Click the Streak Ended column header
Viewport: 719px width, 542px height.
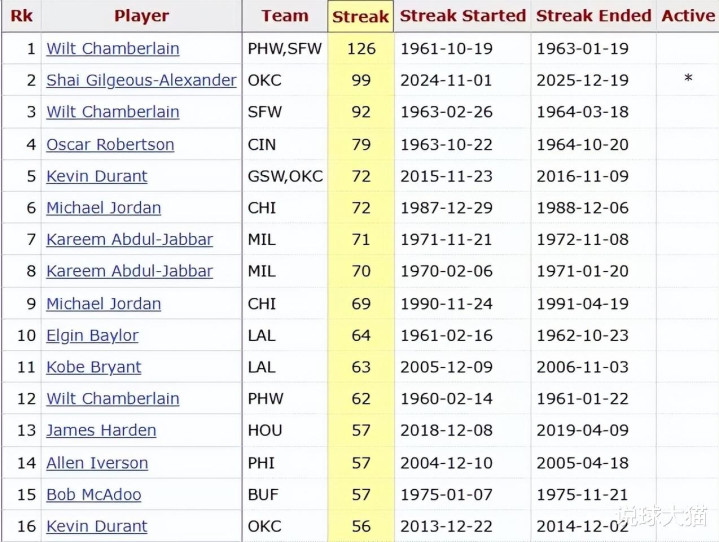click(592, 16)
